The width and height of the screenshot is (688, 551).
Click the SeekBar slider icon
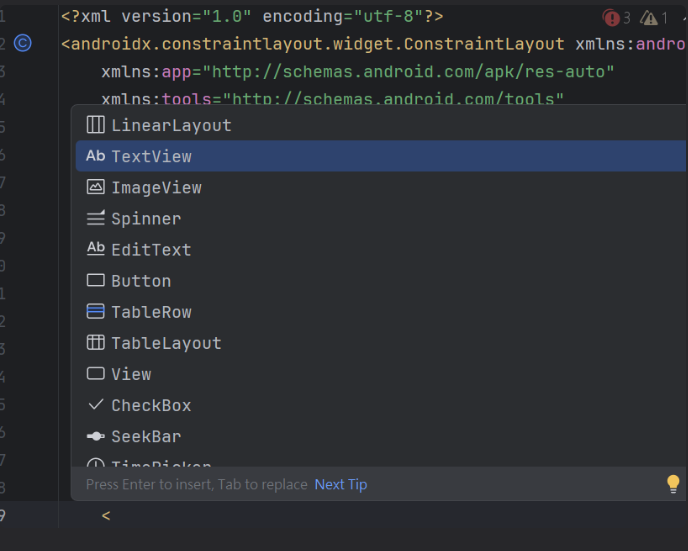pyautogui.click(x=96, y=436)
